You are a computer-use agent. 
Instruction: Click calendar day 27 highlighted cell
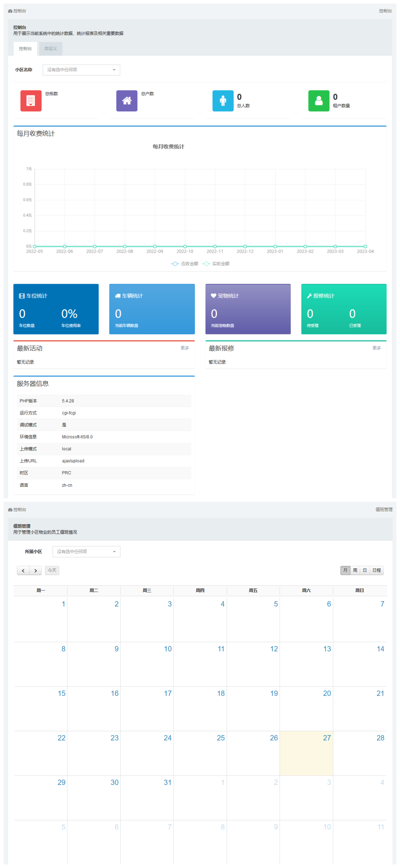tap(306, 753)
